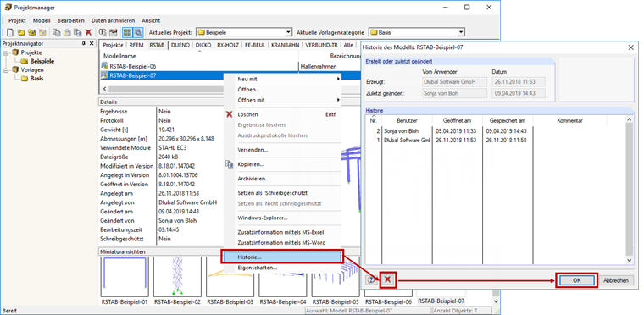
Task: Close the Historie des Modells dialog
Action: tap(630, 47)
